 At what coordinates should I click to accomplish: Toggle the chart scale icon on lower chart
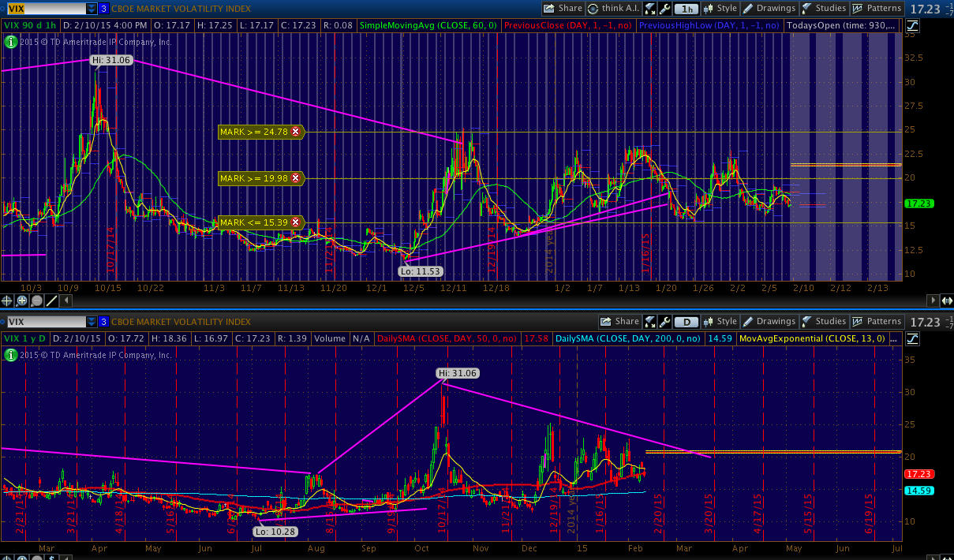[912, 338]
